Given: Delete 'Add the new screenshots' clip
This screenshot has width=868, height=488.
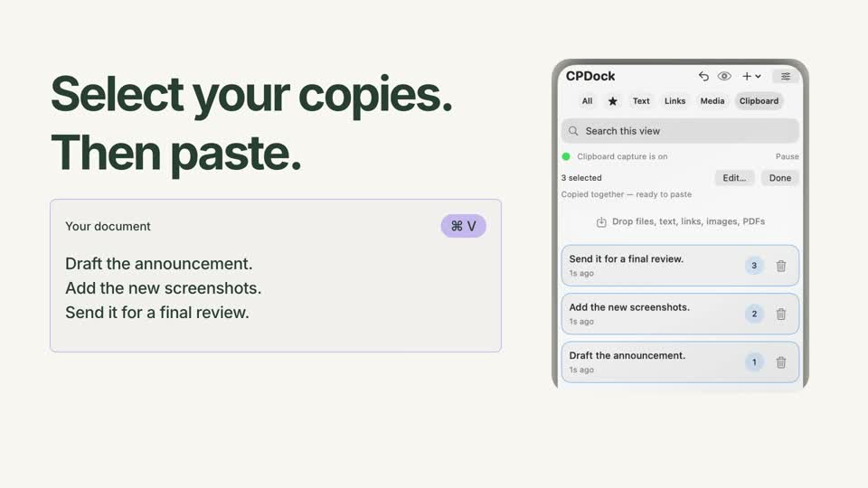Looking at the screenshot, I should click(780, 314).
